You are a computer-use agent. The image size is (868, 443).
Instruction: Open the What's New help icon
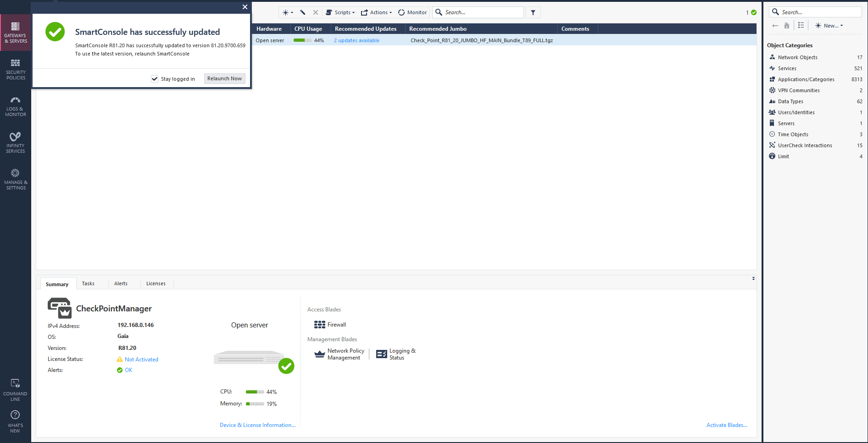point(15,421)
